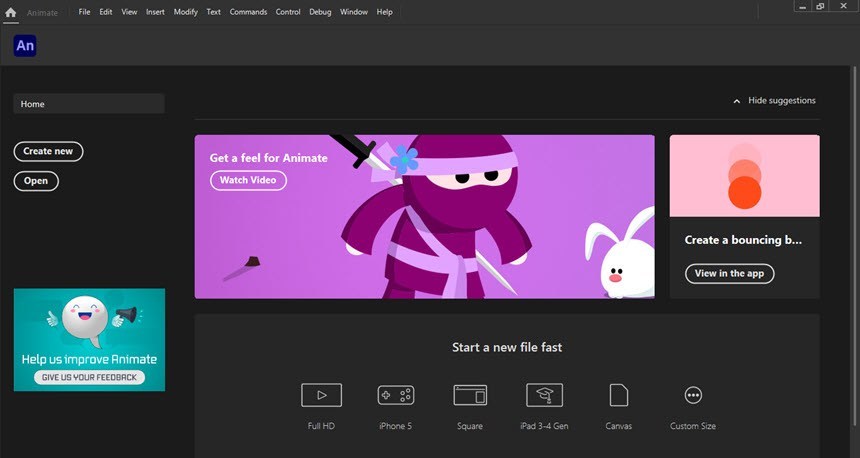Click the 'Full HD' label

[321, 426]
